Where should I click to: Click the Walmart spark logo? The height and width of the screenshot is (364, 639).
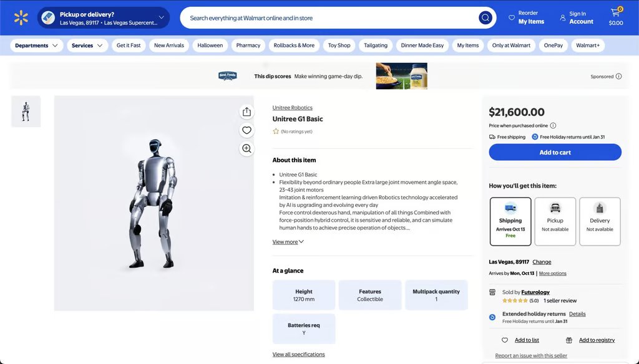point(21,18)
